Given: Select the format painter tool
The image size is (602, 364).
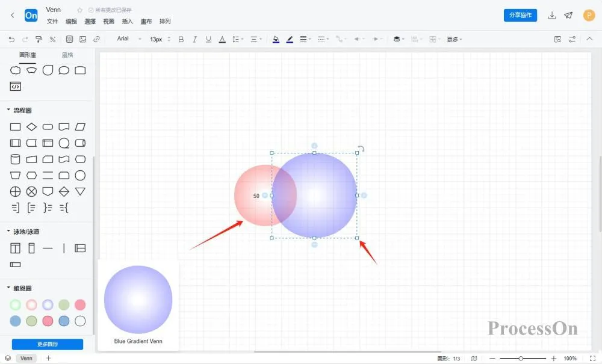Looking at the screenshot, I should [x=39, y=39].
